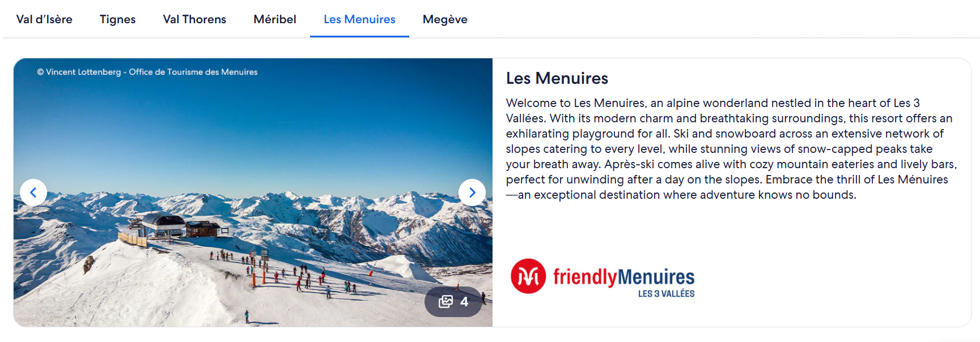The height and width of the screenshot is (342, 980).
Task: Click the number 4 photo count
Action: tap(464, 302)
